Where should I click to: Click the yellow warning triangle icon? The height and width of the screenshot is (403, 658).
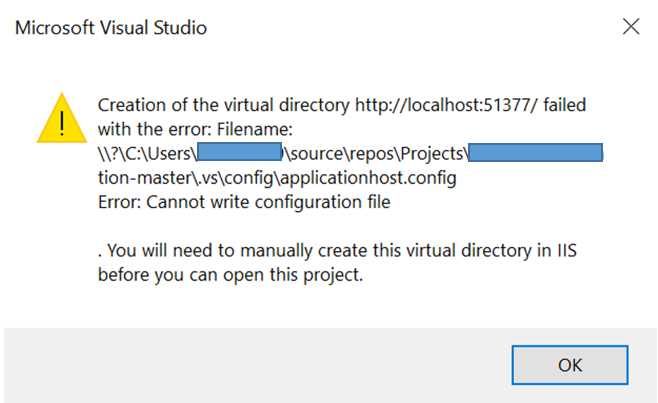[x=62, y=118]
